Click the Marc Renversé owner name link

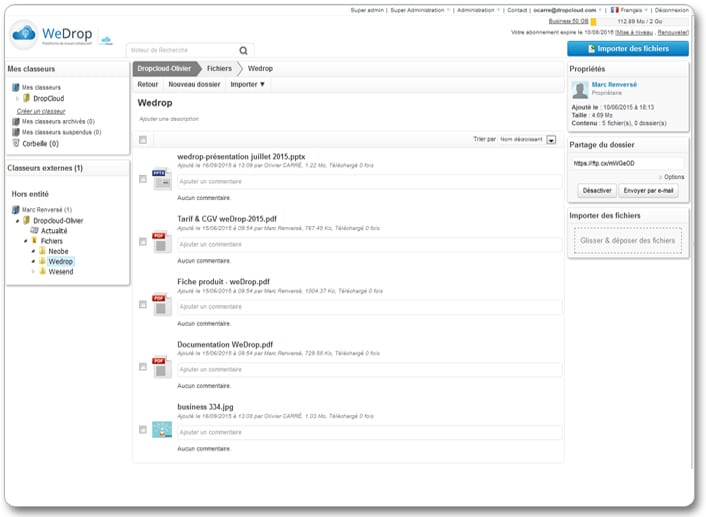click(x=614, y=84)
